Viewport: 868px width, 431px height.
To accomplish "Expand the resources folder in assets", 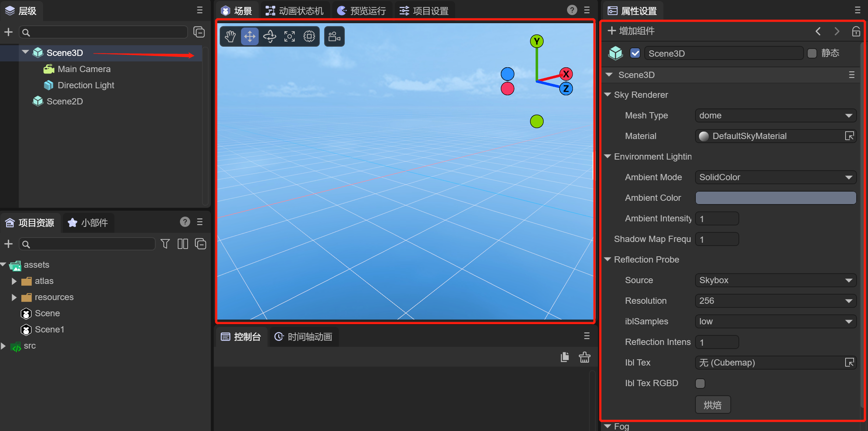I will tap(14, 297).
